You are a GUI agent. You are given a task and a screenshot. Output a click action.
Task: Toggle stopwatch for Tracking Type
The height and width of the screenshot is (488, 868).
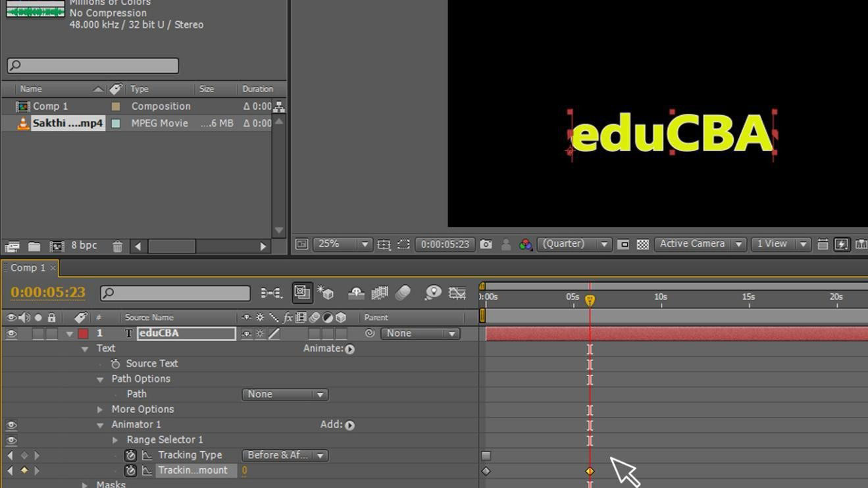pyautogui.click(x=130, y=455)
